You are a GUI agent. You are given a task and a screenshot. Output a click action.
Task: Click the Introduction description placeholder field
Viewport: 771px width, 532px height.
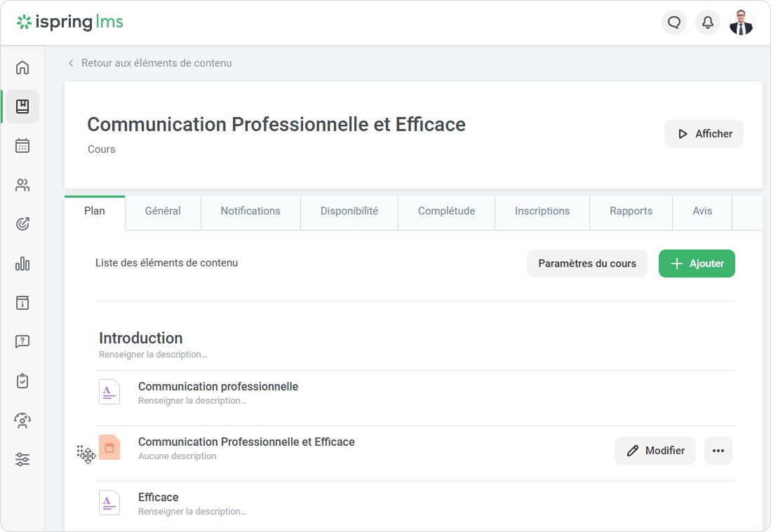coord(153,355)
